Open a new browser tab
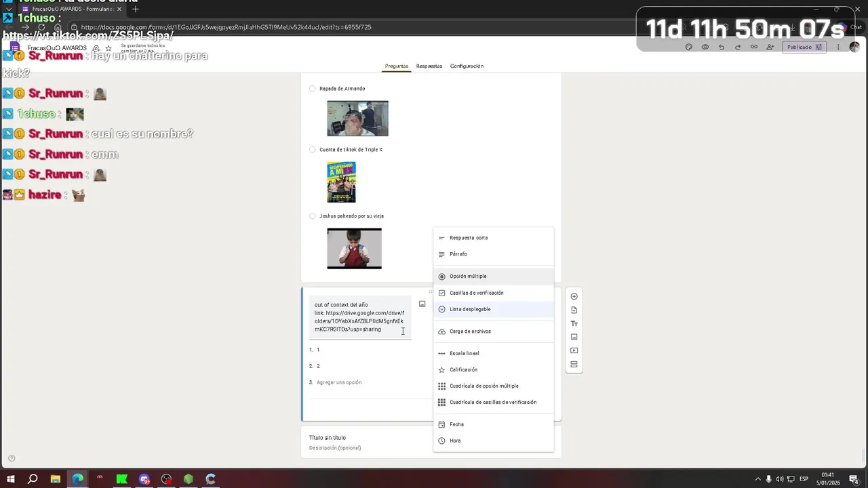 135,9
